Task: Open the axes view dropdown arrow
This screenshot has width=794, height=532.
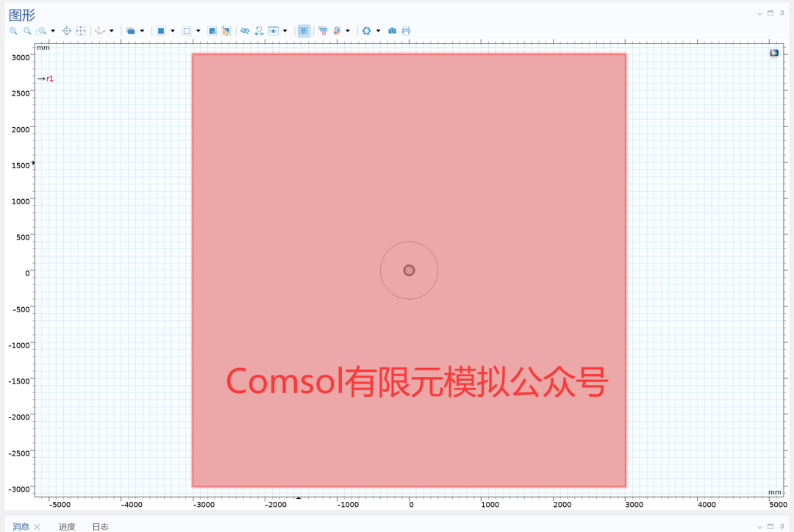Action: coord(112,31)
